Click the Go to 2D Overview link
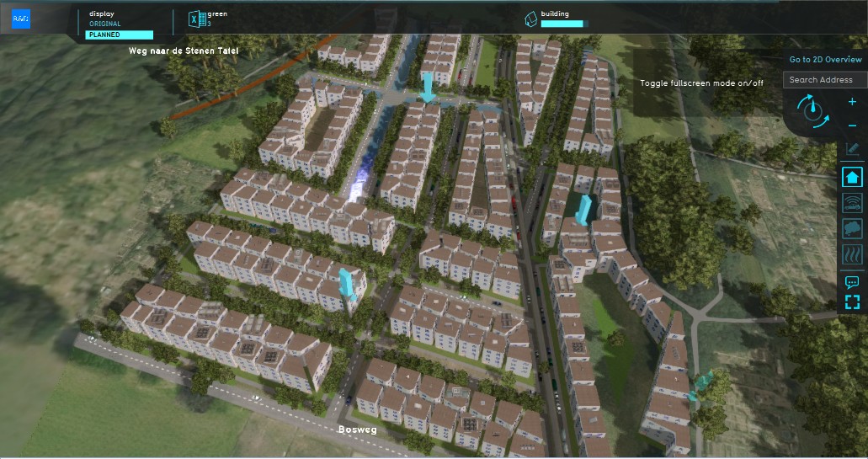 pyautogui.click(x=825, y=60)
